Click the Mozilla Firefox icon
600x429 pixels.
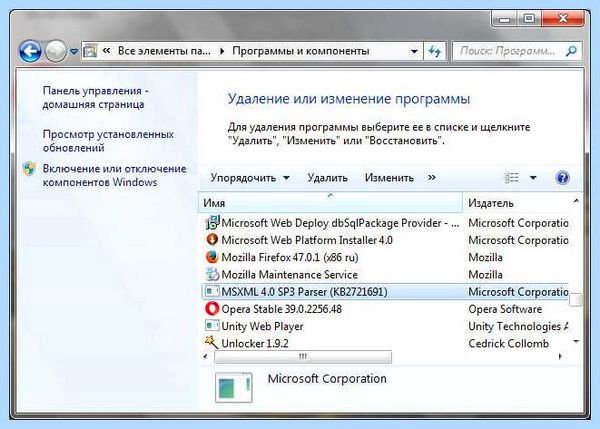(x=212, y=257)
